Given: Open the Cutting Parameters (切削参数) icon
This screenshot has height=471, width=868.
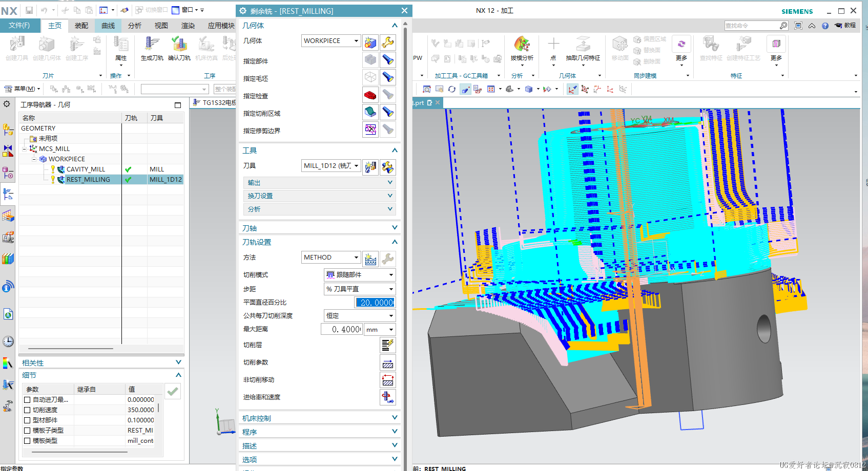Looking at the screenshot, I should (388, 362).
